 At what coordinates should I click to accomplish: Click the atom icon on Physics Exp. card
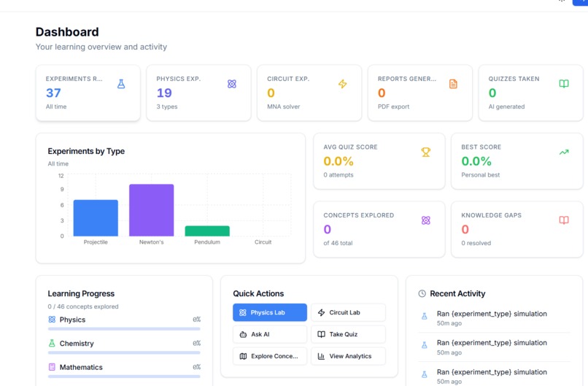point(232,84)
